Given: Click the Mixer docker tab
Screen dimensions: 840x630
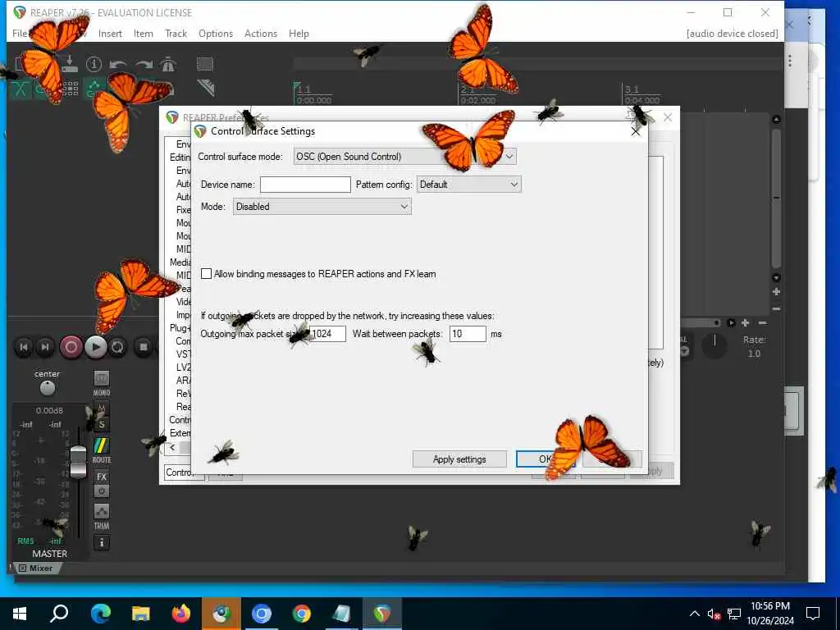Looking at the screenshot, I should tap(36, 568).
